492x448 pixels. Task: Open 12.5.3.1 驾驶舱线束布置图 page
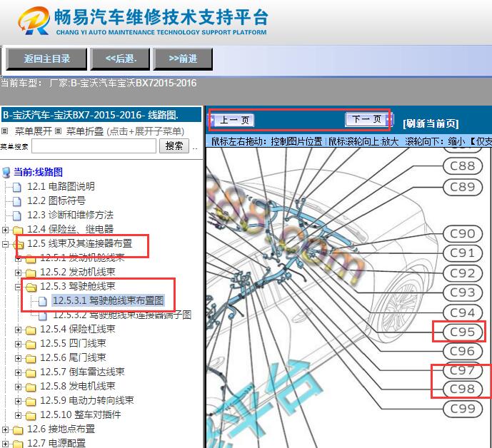[x=108, y=300]
